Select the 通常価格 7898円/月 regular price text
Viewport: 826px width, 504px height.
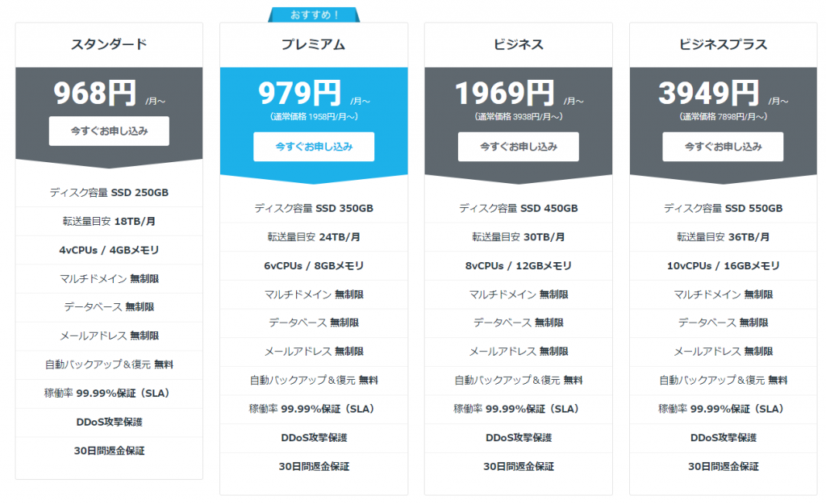click(723, 117)
